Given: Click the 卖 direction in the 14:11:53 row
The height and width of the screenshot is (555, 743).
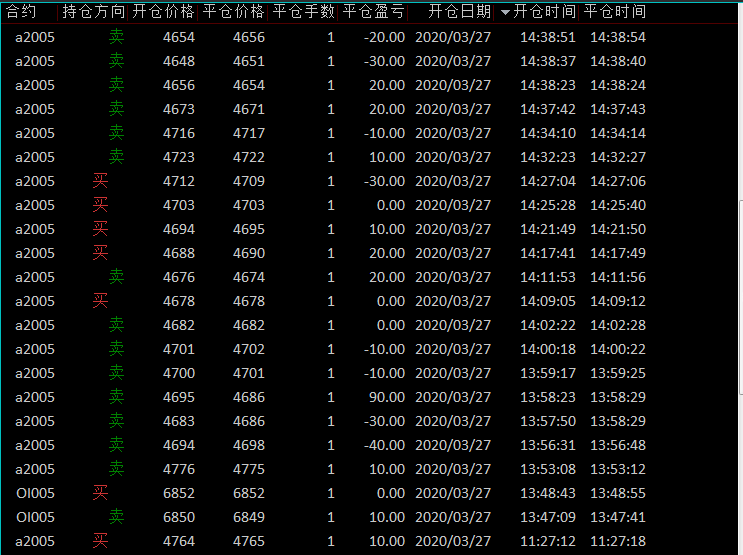Looking at the screenshot, I should click(116, 277).
